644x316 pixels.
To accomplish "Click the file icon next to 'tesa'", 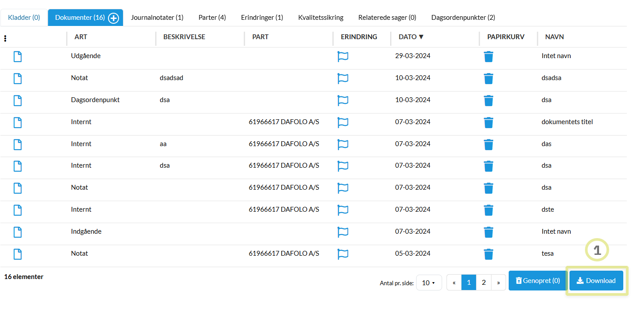I will (x=17, y=254).
